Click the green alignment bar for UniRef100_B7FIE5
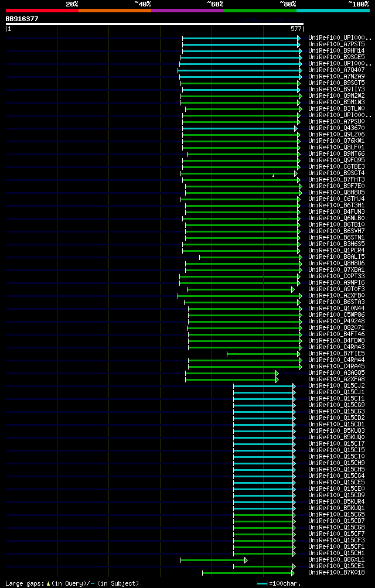 [263, 354]
